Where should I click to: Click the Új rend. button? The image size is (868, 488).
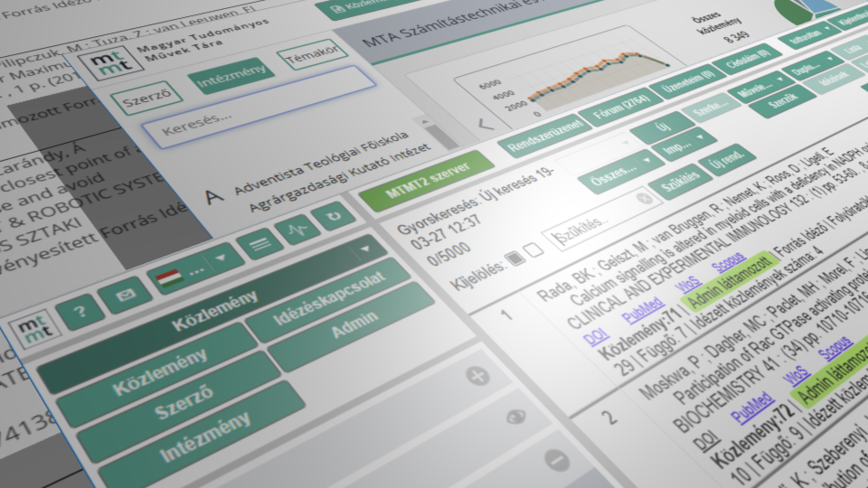click(x=727, y=160)
